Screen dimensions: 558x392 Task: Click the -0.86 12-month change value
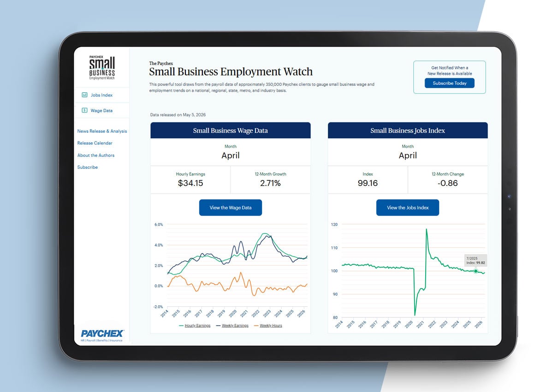[448, 183]
